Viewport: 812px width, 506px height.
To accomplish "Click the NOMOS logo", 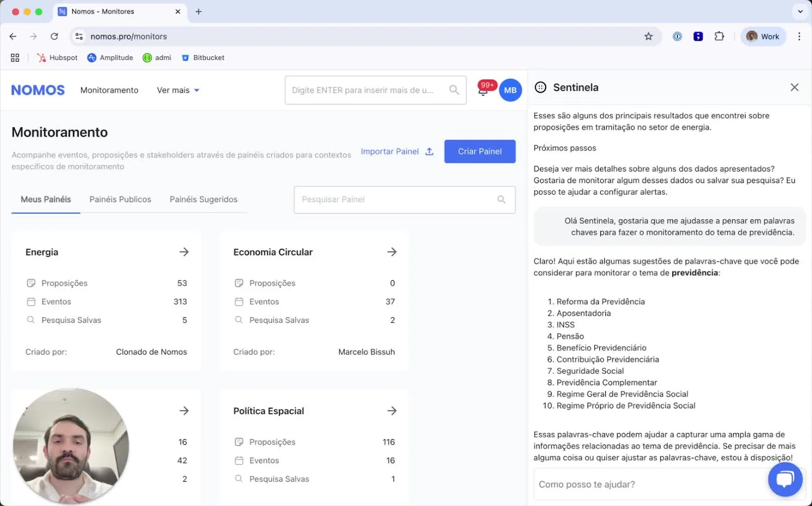I will pyautogui.click(x=38, y=90).
